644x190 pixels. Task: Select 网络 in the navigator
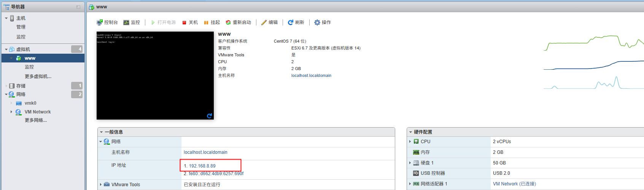pyautogui.click(x=21, y=94)
